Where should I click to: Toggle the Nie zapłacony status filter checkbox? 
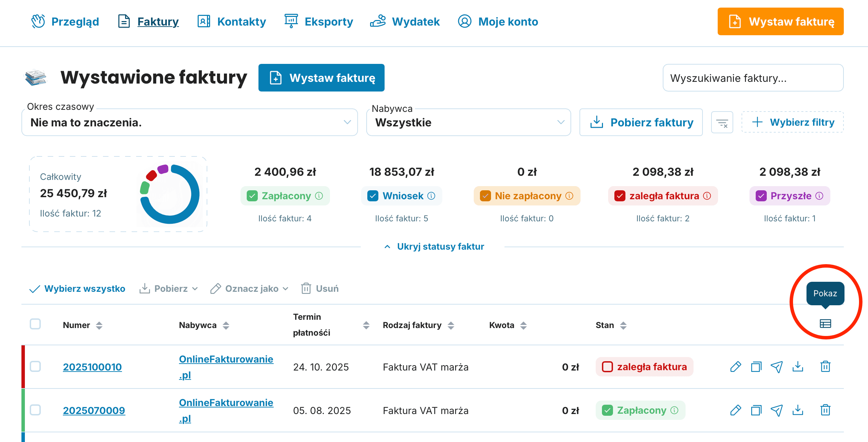485,196
